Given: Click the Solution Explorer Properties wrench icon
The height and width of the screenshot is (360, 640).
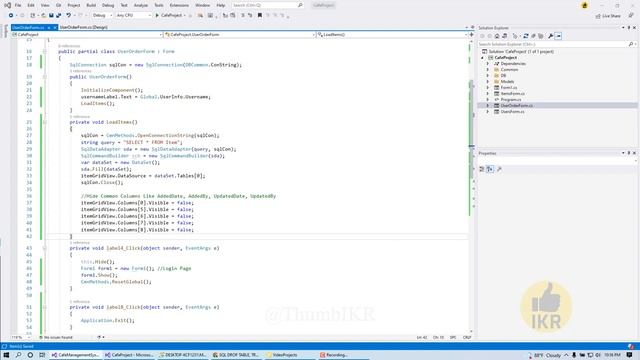Looking at the screenshot, I should (551, 36).
